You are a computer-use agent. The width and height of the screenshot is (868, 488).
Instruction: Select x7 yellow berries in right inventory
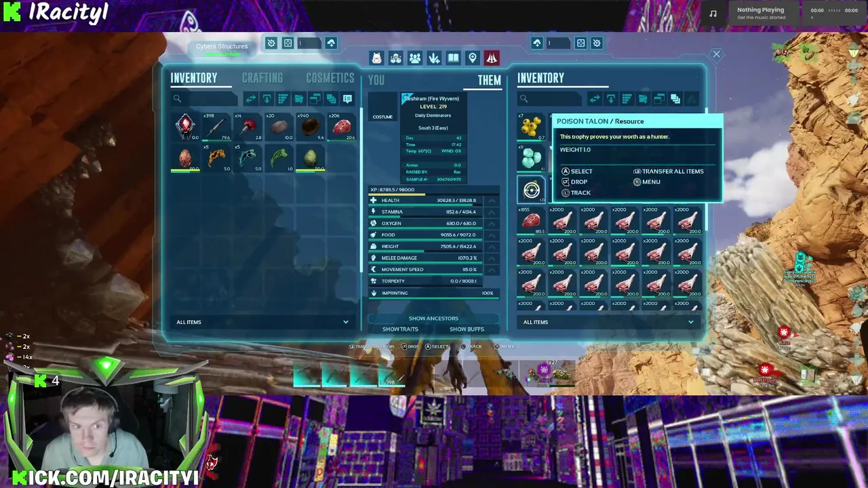(x=532, y=127)
